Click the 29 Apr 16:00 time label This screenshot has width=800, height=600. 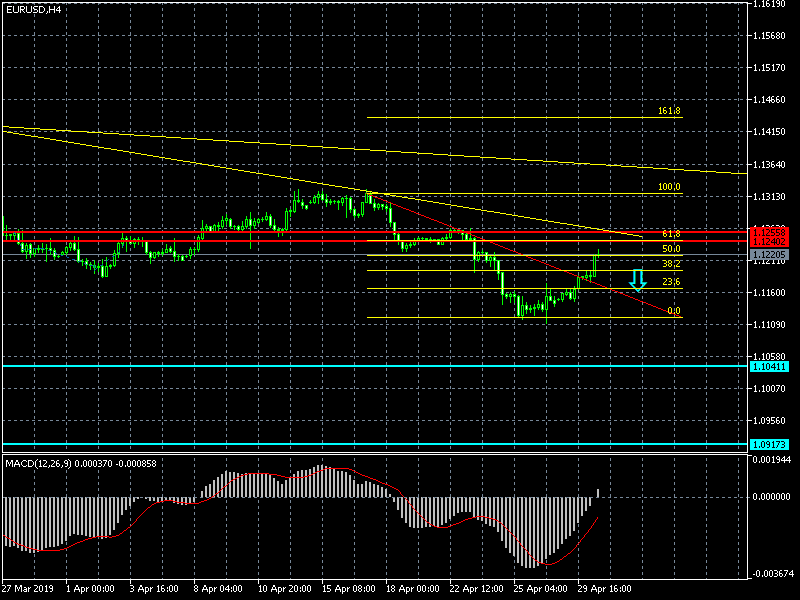coord(603,589)
